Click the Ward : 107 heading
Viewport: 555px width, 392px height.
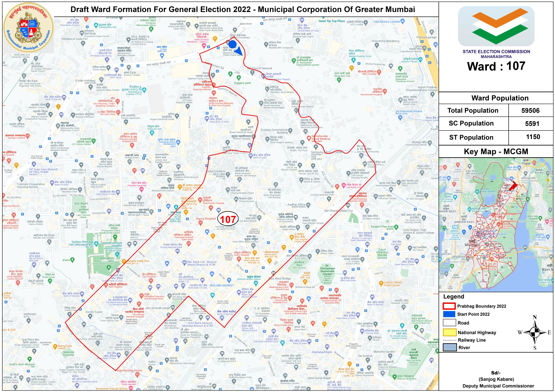[x=496, y=66]
